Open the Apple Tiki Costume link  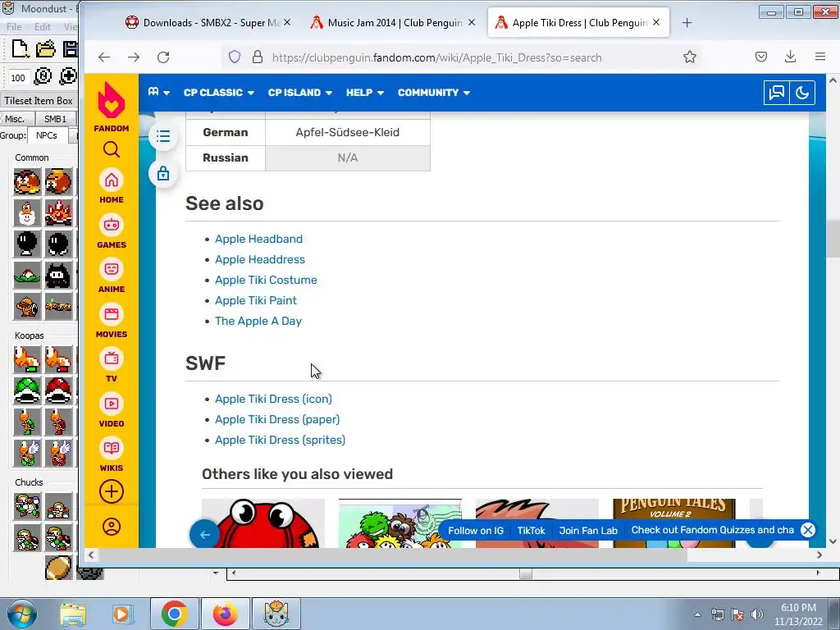click(266, 280)
